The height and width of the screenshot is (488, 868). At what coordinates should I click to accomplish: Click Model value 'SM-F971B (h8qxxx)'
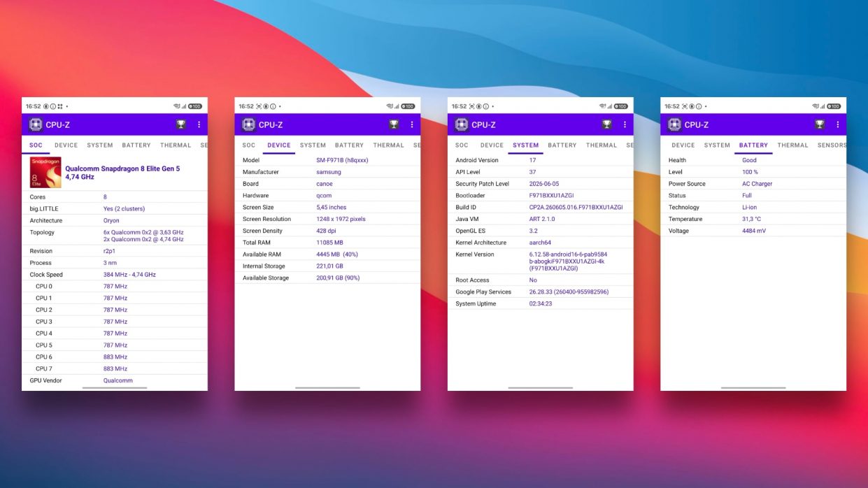pos(342,160)
